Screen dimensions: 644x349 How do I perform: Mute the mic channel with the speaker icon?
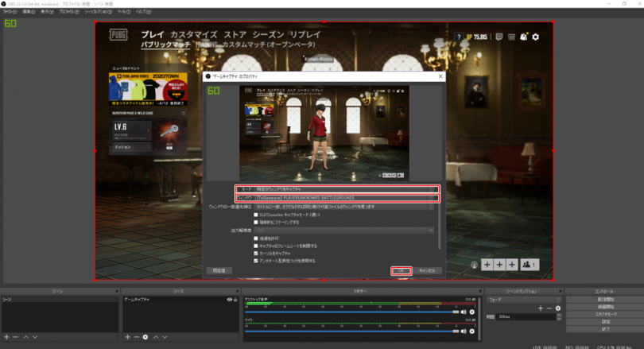tap(464, 331)
